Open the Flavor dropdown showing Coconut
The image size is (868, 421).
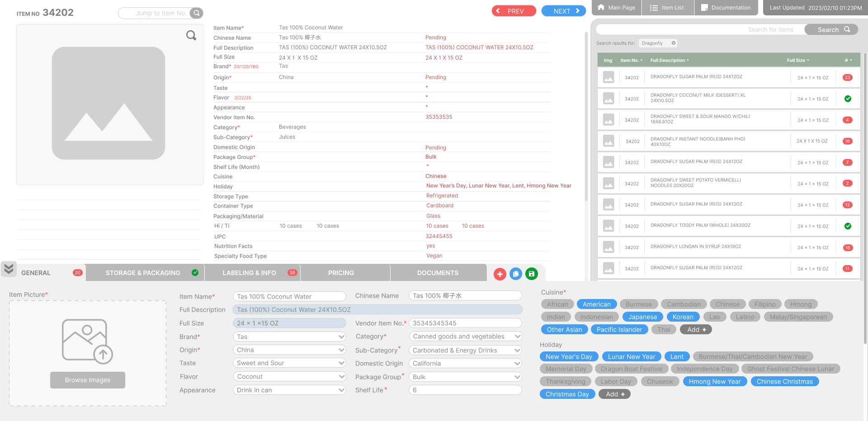coord(289,377)
